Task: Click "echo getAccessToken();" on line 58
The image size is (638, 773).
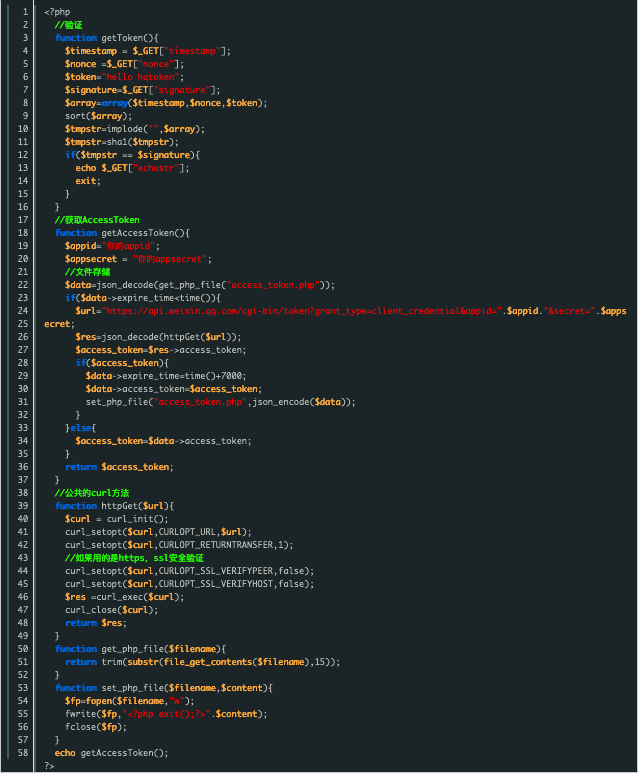Action: [111, 753]
